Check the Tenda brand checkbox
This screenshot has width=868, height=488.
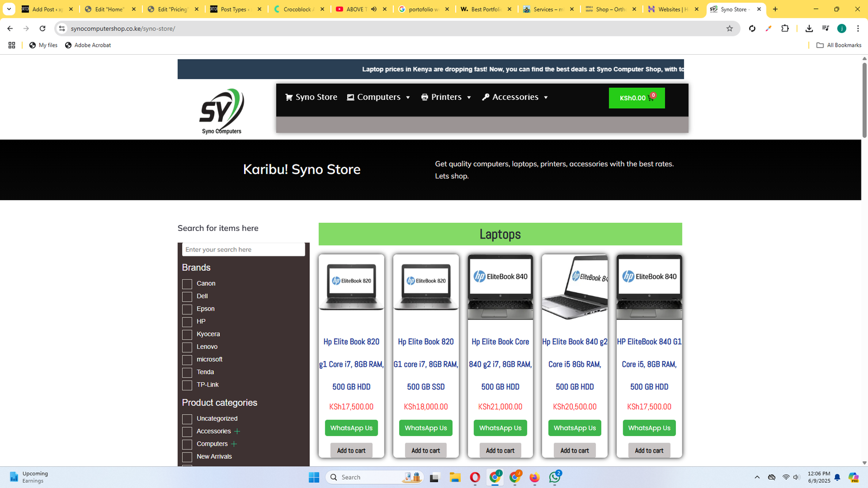187,373
